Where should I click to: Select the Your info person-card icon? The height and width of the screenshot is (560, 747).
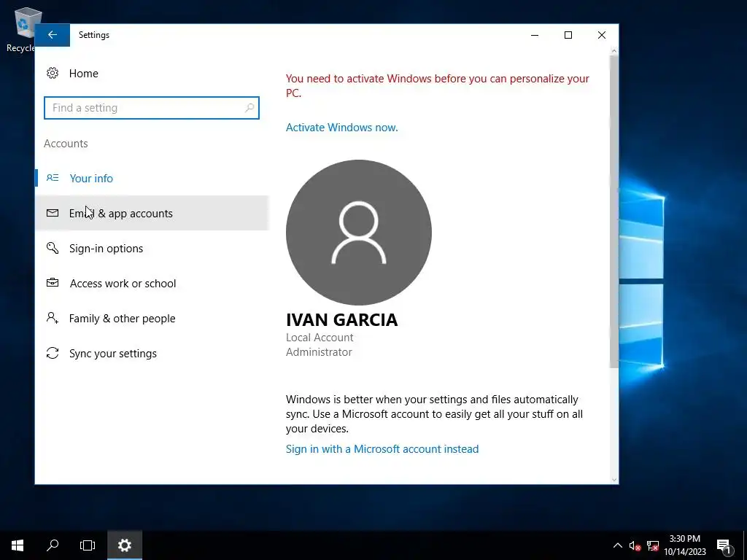click(53, 178)
